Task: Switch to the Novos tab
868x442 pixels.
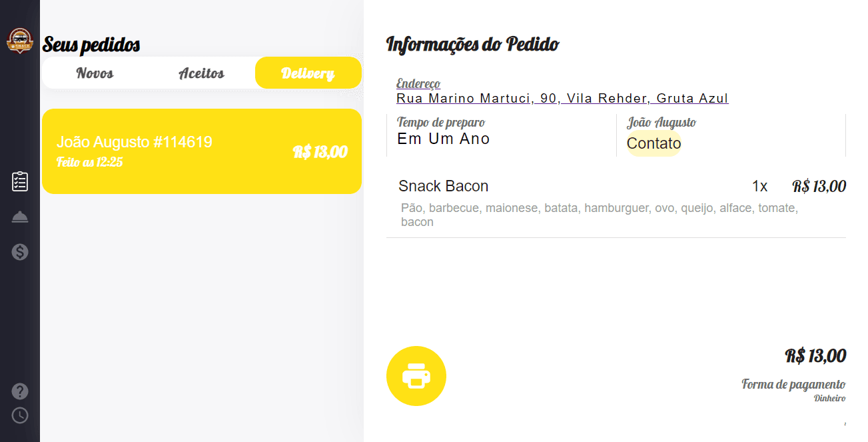Action: point(95,73)
